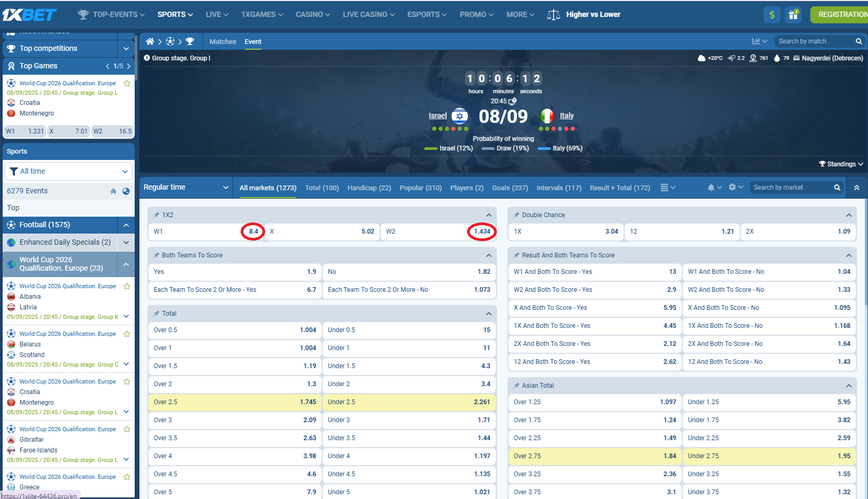Select the Goals (237) tab
This screenshot has width=868, height=499.
tap(510, 188)
